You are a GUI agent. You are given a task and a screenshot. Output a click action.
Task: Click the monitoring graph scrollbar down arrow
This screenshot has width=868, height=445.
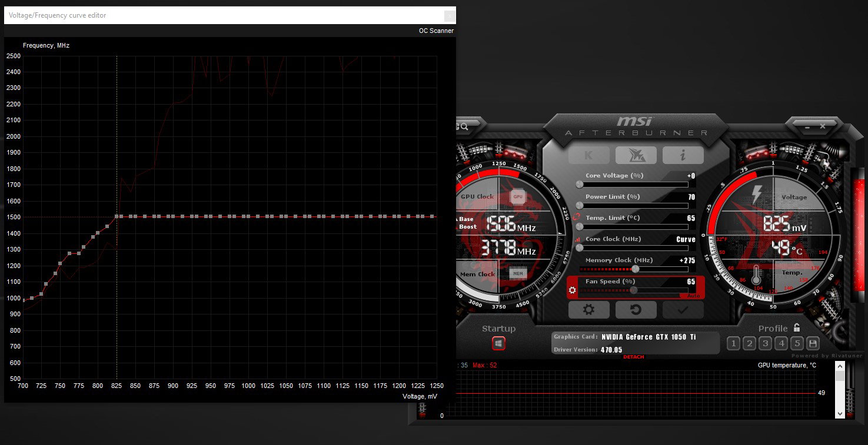840,413
